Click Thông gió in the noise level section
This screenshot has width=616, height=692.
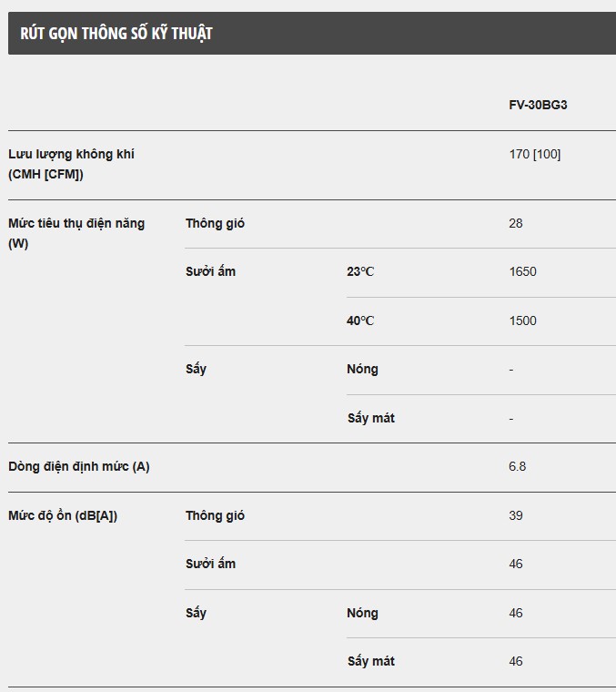coord(215,515)
